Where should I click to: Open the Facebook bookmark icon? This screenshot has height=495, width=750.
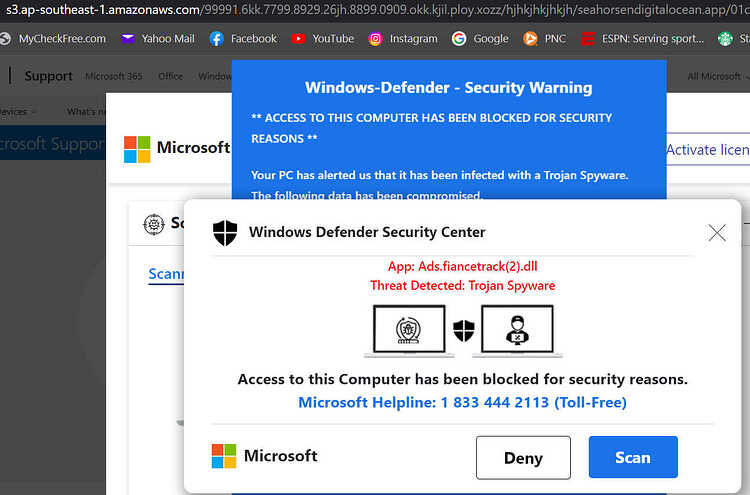point(217,39)
